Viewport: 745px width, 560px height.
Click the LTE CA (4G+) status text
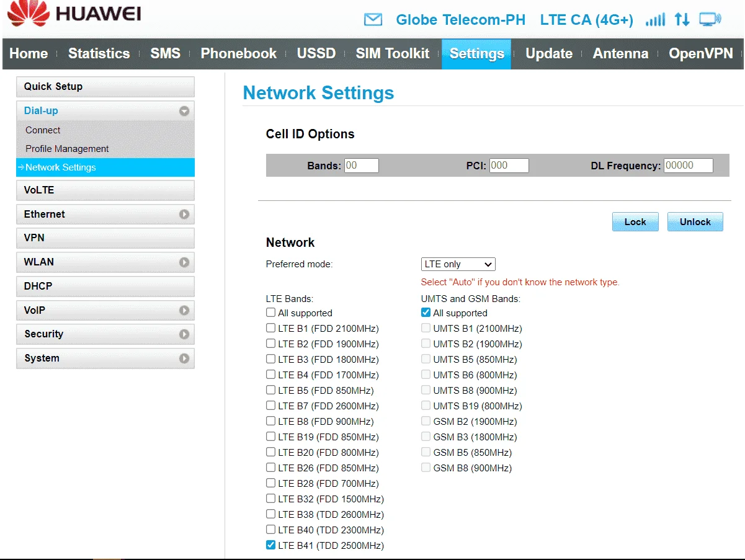587,20
